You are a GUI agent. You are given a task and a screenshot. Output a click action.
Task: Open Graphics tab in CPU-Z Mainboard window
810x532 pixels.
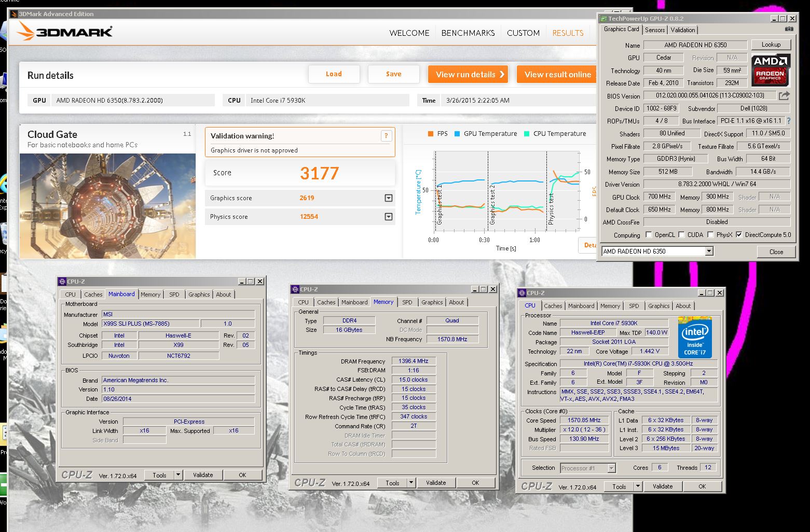pos(199,295)
